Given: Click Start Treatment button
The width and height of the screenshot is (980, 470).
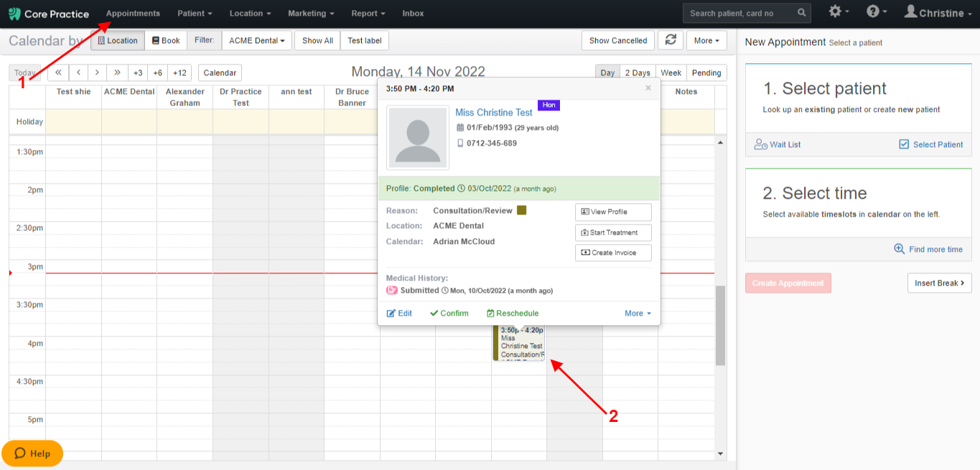Looking at the screenshot, I should click(x=613, y=232).
